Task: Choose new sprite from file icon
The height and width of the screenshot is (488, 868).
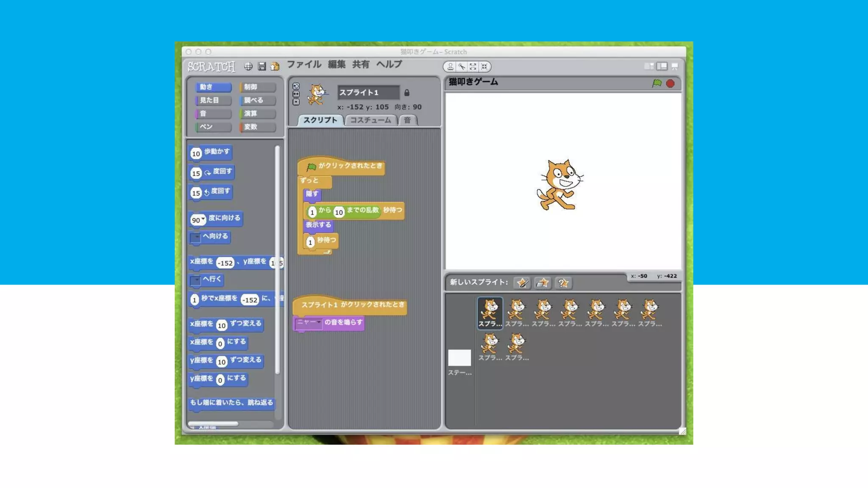Action: 542,283
